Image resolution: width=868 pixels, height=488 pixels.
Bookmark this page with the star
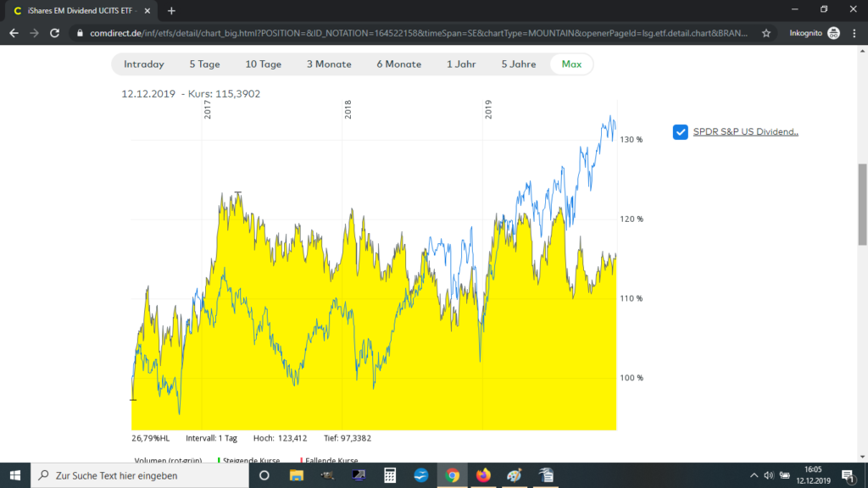point(766,33)
